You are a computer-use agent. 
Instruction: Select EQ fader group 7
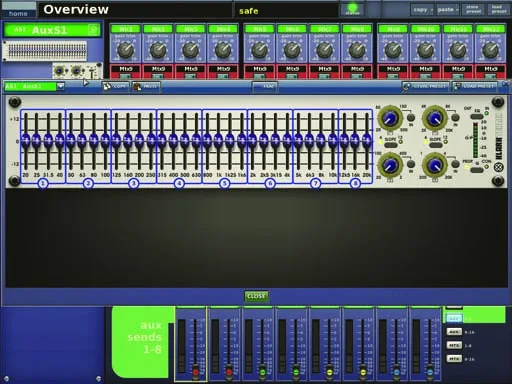pyautogui.click(x=315, y=183)
